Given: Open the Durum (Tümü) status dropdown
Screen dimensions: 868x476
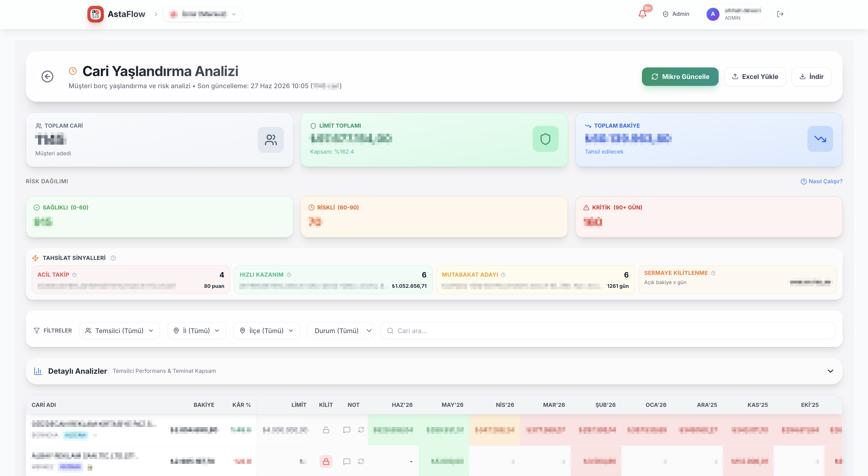Looking at the screenshot, I should click(340, 330).
